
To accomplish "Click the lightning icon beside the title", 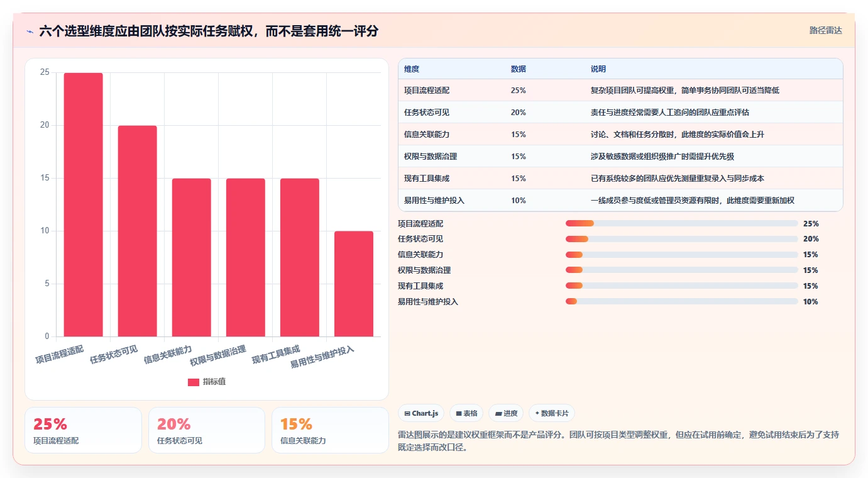I will [x=30, y=31].
